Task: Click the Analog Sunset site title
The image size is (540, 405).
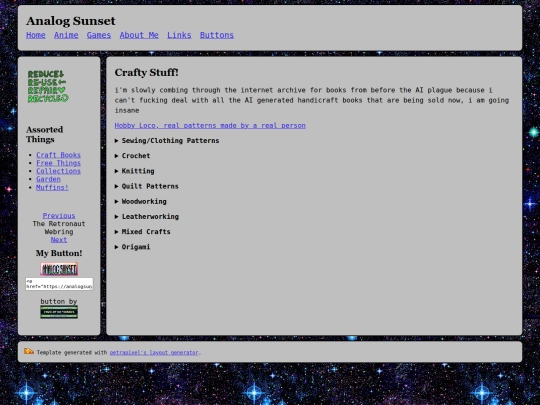Action: tap(71, 21)
